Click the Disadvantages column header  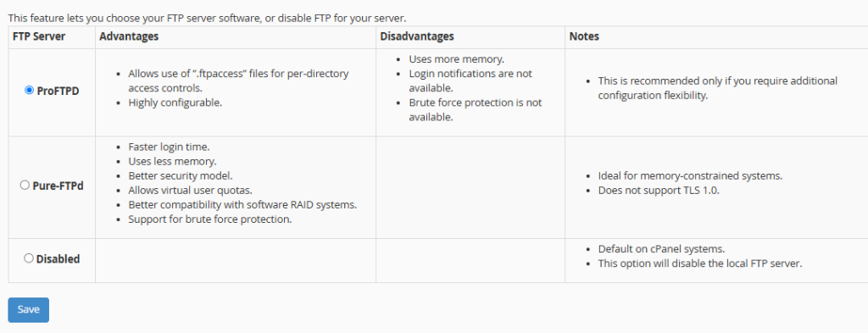pyautogui.click(x=417, y=36)
